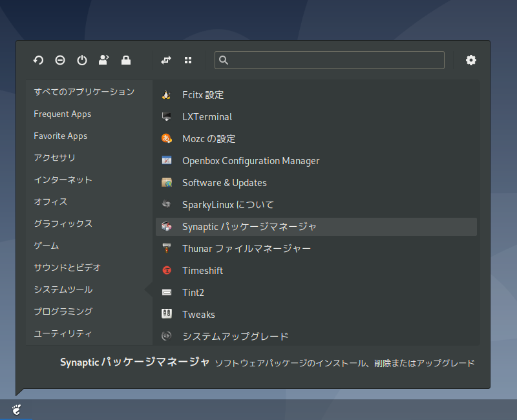Select the Favorite Apps category

(60, 136)
